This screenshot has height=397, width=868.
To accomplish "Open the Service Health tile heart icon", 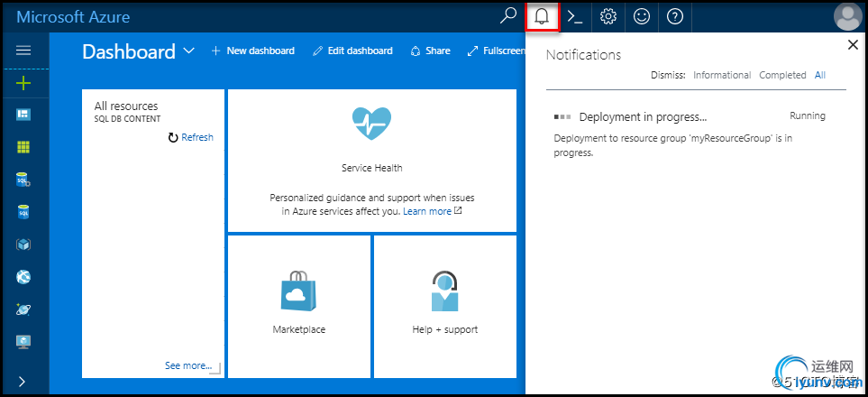I will (371, 124).
